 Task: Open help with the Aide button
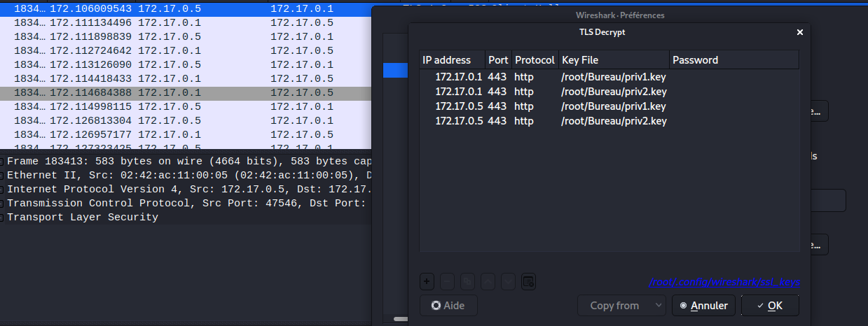448,306
